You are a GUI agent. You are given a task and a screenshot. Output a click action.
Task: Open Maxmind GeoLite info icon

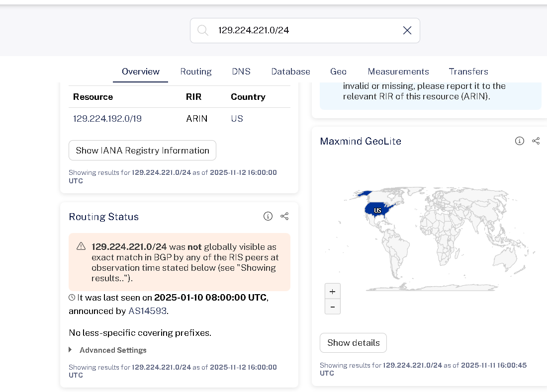tap(520, 141)
